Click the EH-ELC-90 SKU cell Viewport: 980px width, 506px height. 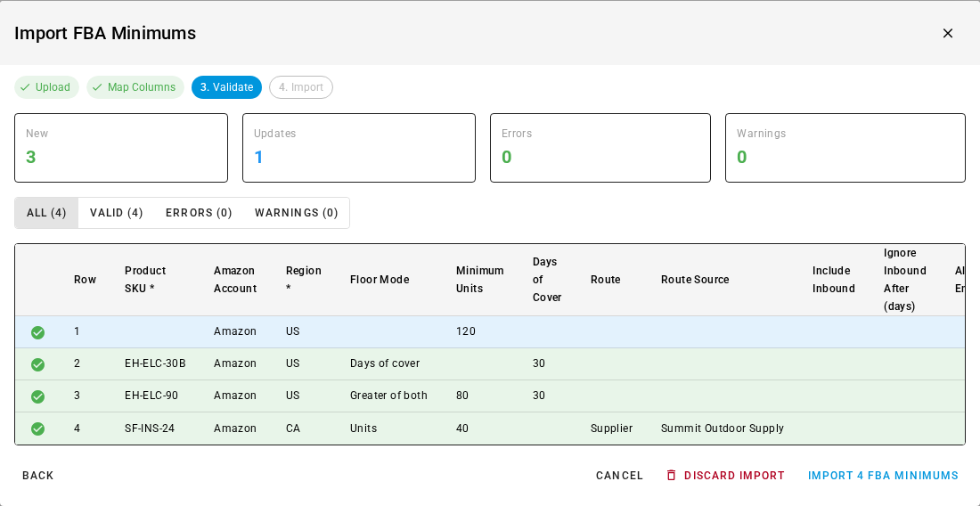pyautogui.click(x=151, y=396)
